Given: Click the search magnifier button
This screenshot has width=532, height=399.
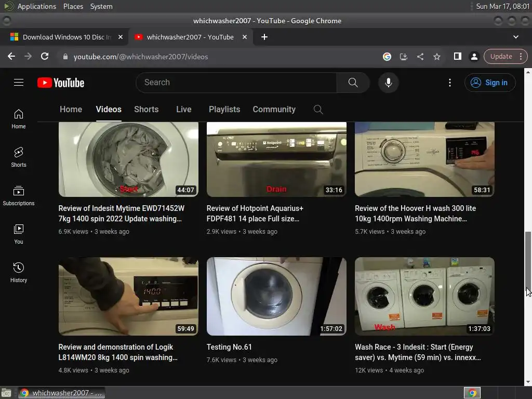Looking at the screenshot, I should pos(353,83).
